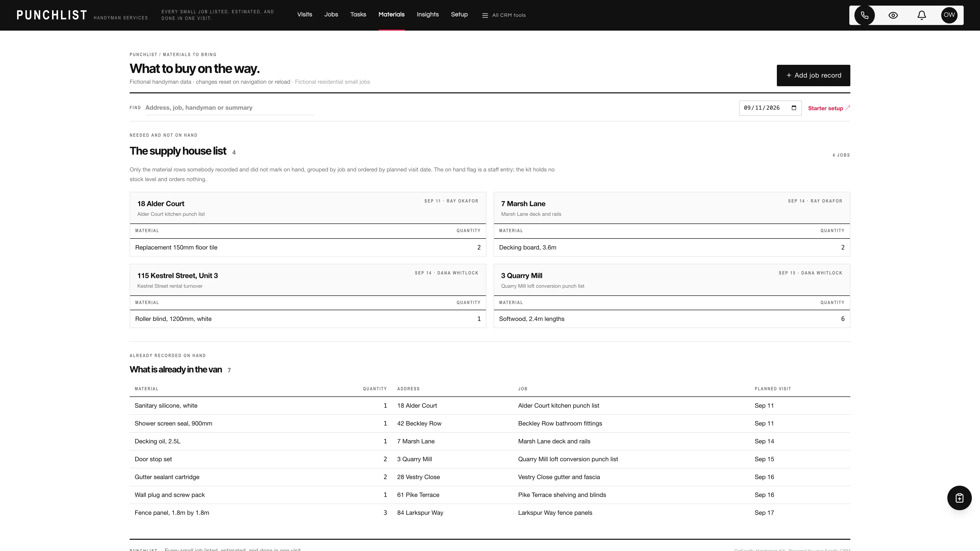Click the floating clipboard add button
Screen dimensions: 980x551
pos(959,498)
